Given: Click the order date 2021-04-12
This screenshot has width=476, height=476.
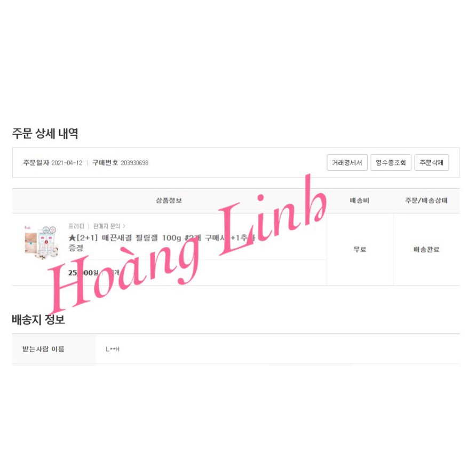Looking at the screenshot, I should coord(67,163).
